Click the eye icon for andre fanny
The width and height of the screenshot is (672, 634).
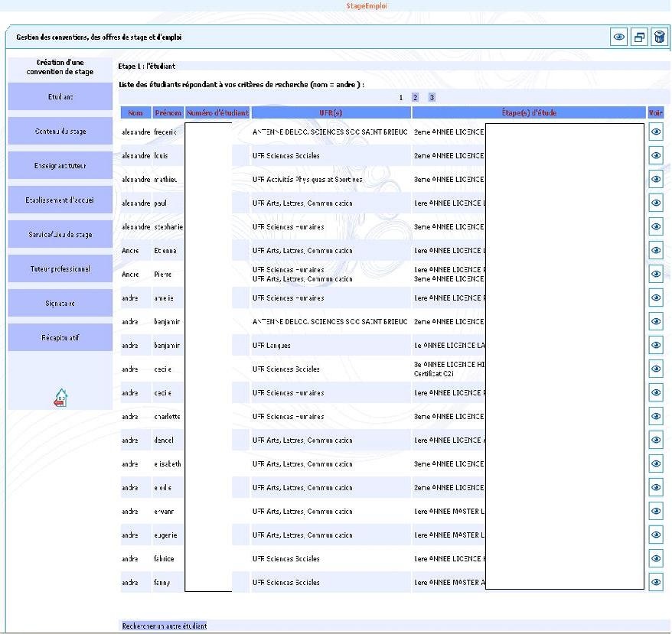[x=656, y=582]
